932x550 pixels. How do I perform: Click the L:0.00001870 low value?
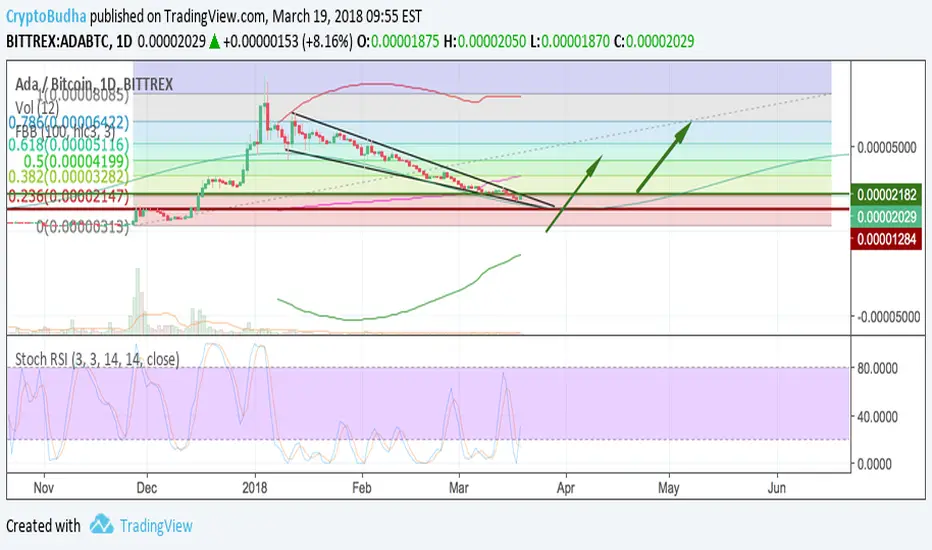[x=570, y=42]
